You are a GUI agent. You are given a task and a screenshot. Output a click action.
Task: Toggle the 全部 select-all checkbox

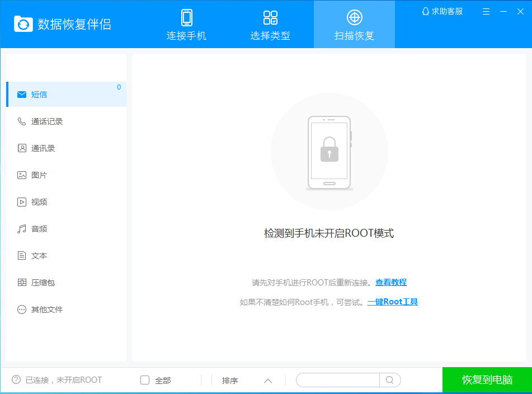pos(145,381)
